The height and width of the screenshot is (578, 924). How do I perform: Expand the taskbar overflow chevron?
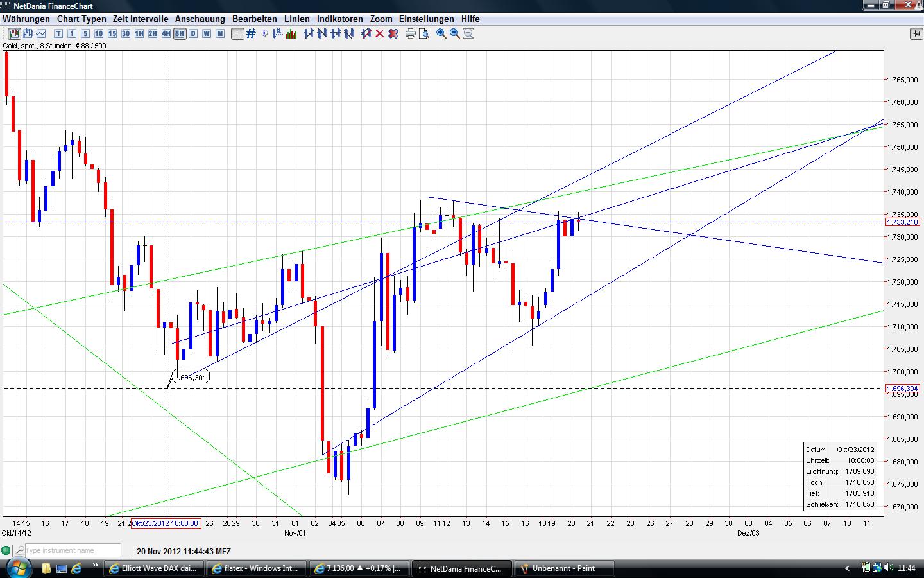pos(848,568)
